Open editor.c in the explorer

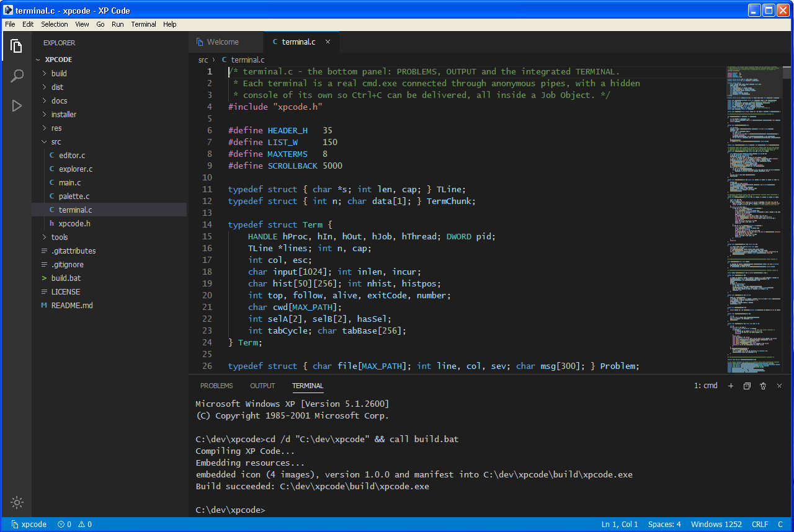tap(109, 155)
